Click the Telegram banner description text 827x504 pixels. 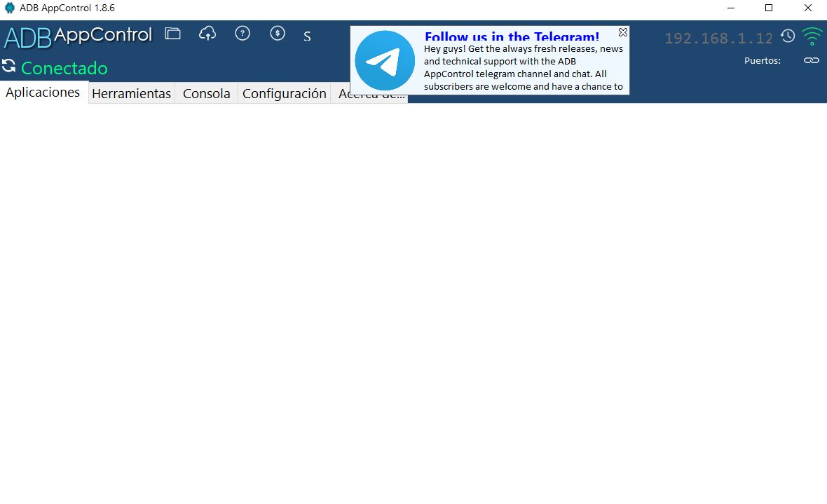coord(524,67)
